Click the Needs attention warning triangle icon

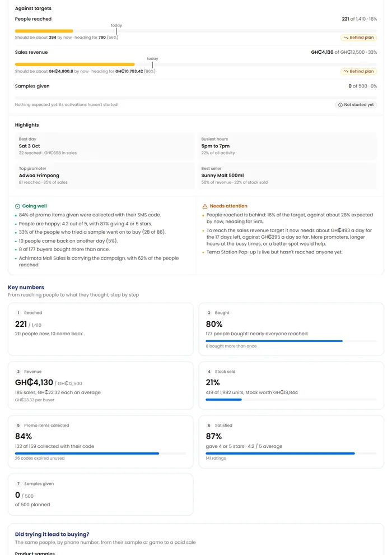(x=204, y=206)
